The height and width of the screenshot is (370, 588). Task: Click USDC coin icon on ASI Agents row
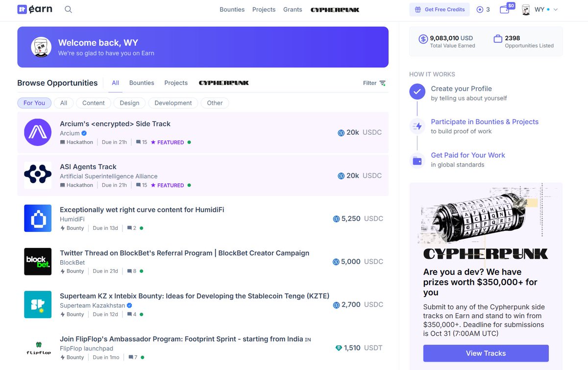point(341,176)
